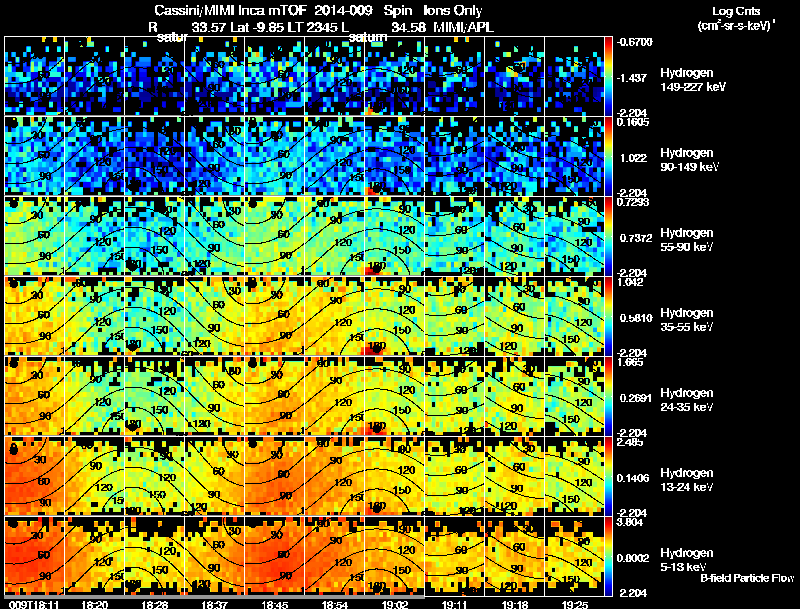Click the 19:02 panel in the 35-55 keV row
The width and height of the screenshot is (800, 609).
point(395,316)
